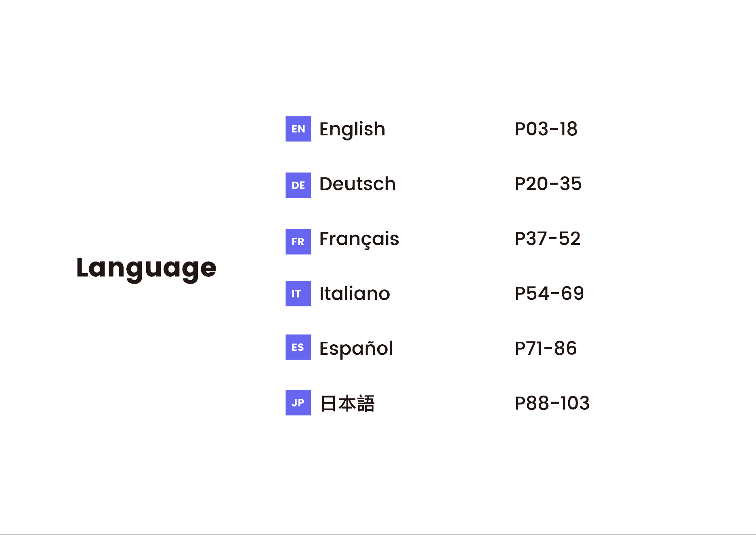Click page range P37-52
This screenshot has width=756, height=535.
(x=548, y=239)
